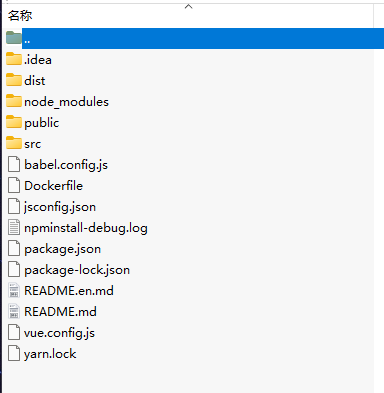This screenshot has width=384, height=393.
Task: Sort by the 名称 column header
Action: click(20, 15)
